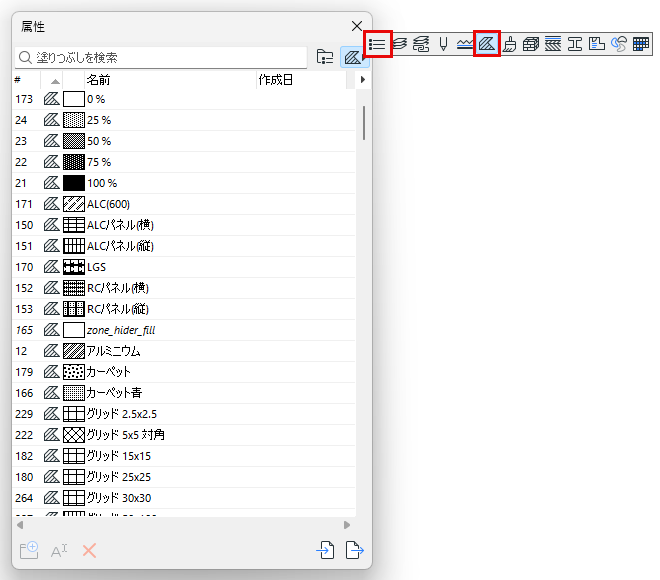Select the ALCパネル(横) fill name
This screenshot has width=660, height=580.
click(120, 226)
